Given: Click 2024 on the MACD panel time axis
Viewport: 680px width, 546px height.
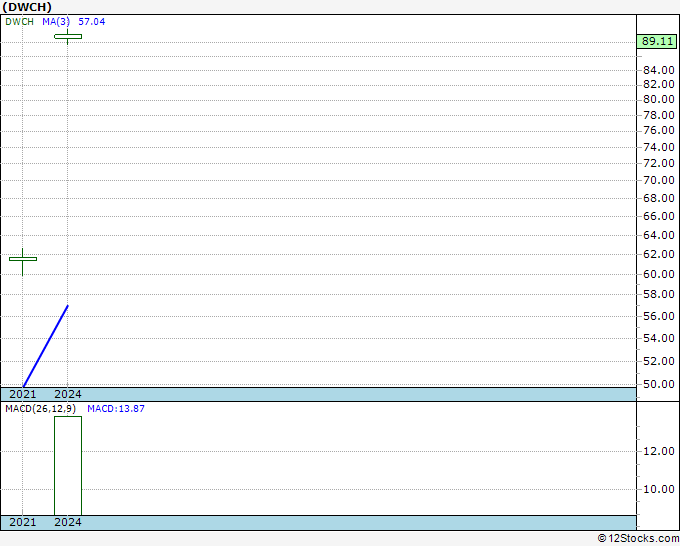Looking at the screenshot, I should (68, 522).
